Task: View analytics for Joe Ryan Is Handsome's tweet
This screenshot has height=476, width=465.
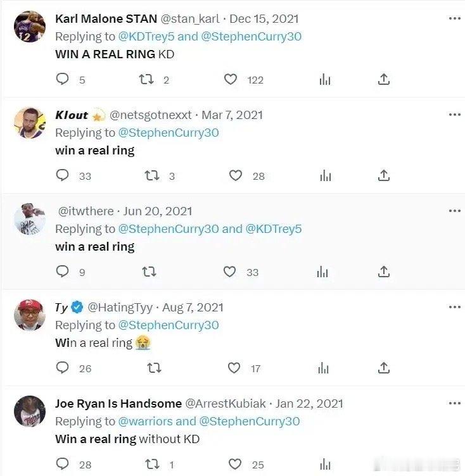Action: click(325, 464)
